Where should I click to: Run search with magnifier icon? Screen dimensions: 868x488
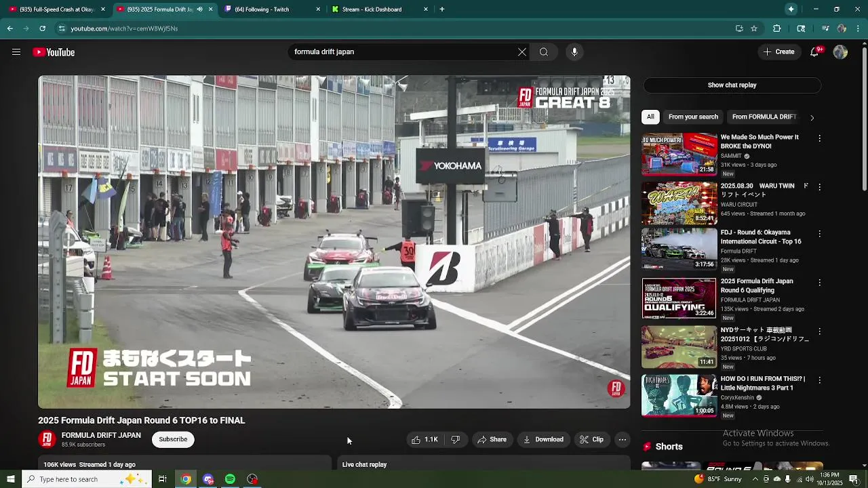click(x=544, y=52)
